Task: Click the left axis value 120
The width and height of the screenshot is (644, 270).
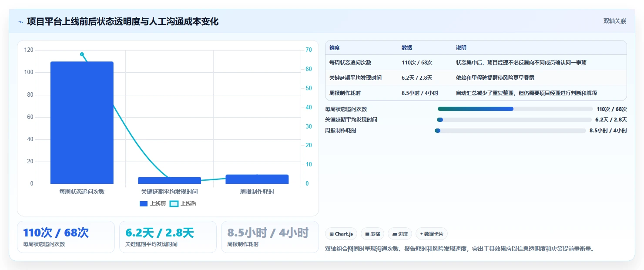Action: click(29, 50)
